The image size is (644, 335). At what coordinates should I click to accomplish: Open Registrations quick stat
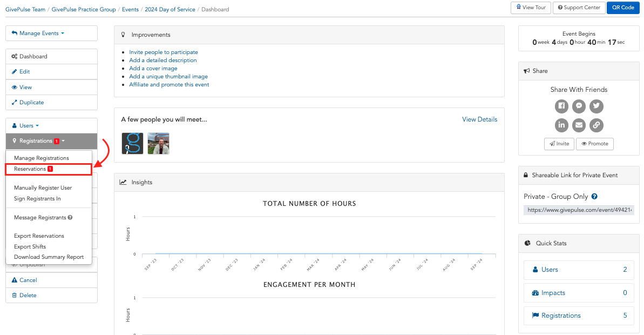(x=579, y=316)
